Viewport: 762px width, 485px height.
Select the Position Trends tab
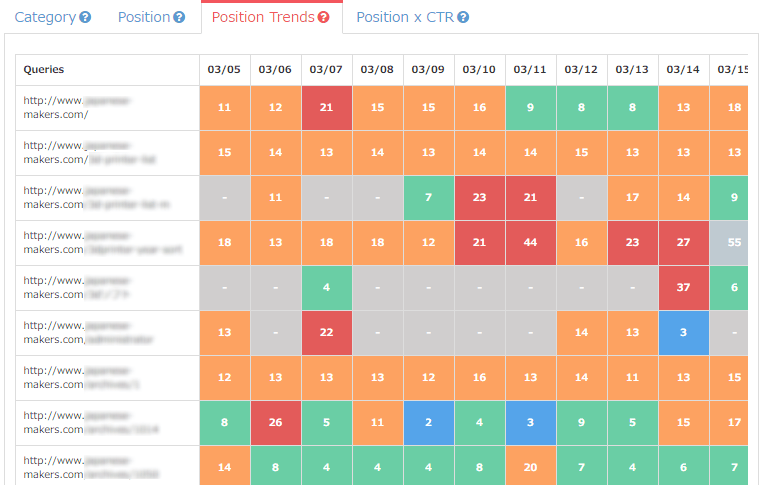point(263,17)
